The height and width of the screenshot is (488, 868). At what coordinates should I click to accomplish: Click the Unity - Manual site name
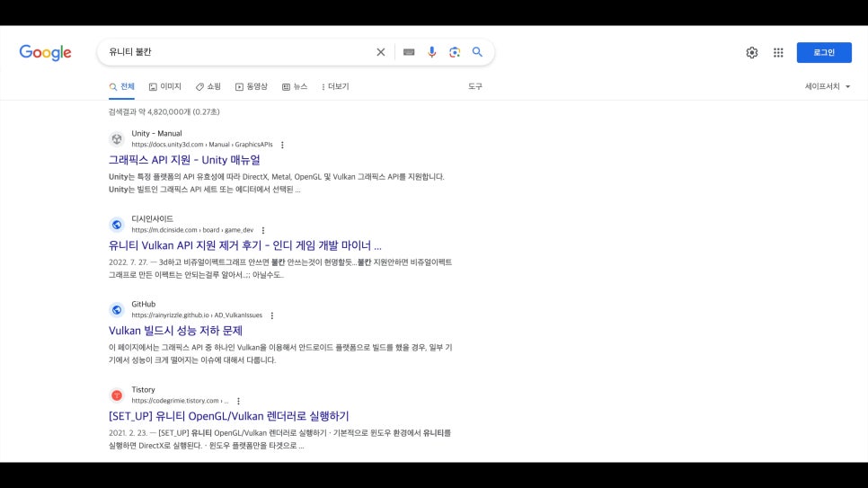click(156, 134)
